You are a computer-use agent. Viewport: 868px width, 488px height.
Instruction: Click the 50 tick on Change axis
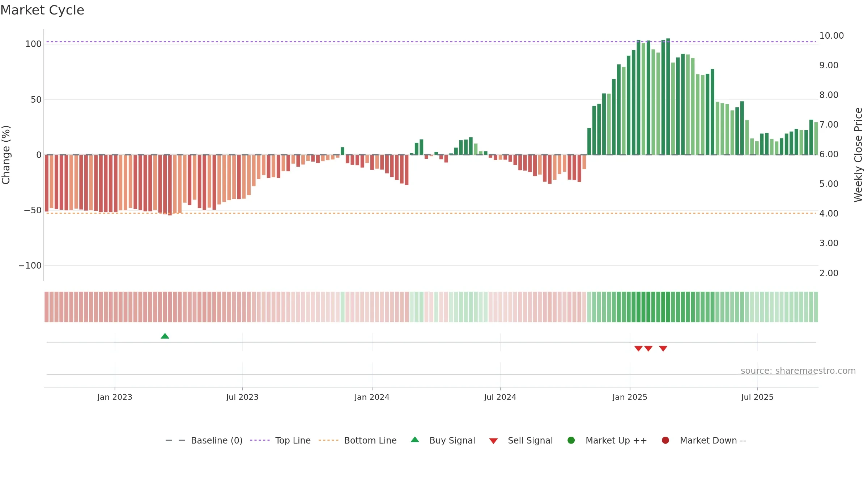tap(36, 100)
